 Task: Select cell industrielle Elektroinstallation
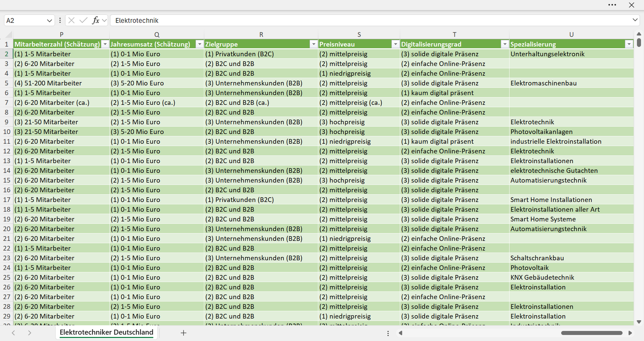(x=571, y=142)
